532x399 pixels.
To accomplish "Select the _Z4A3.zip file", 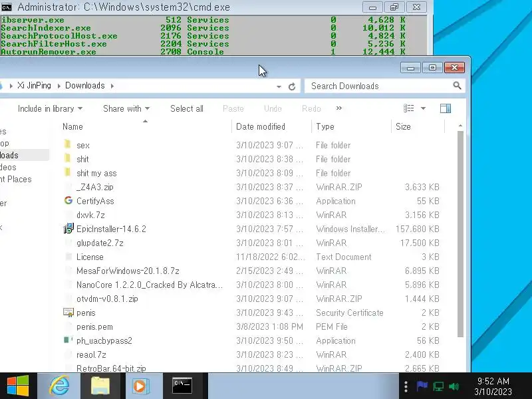I will pyautogui.click(x=95, y=187).
